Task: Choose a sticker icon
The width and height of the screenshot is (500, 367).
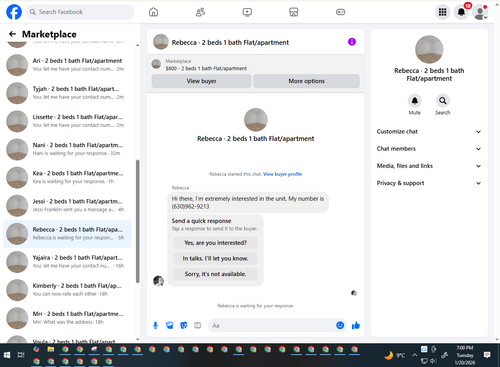Action: pos(184,325)
